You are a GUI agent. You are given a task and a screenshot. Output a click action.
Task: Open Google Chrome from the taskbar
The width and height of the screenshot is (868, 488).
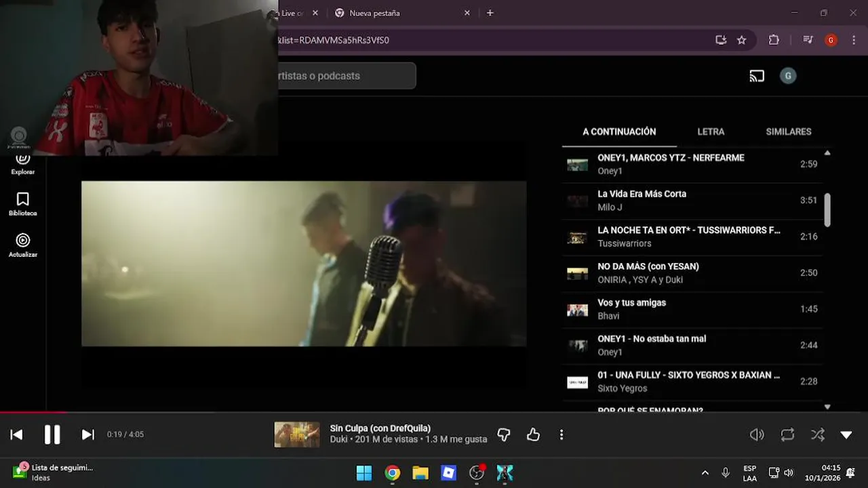393,472
